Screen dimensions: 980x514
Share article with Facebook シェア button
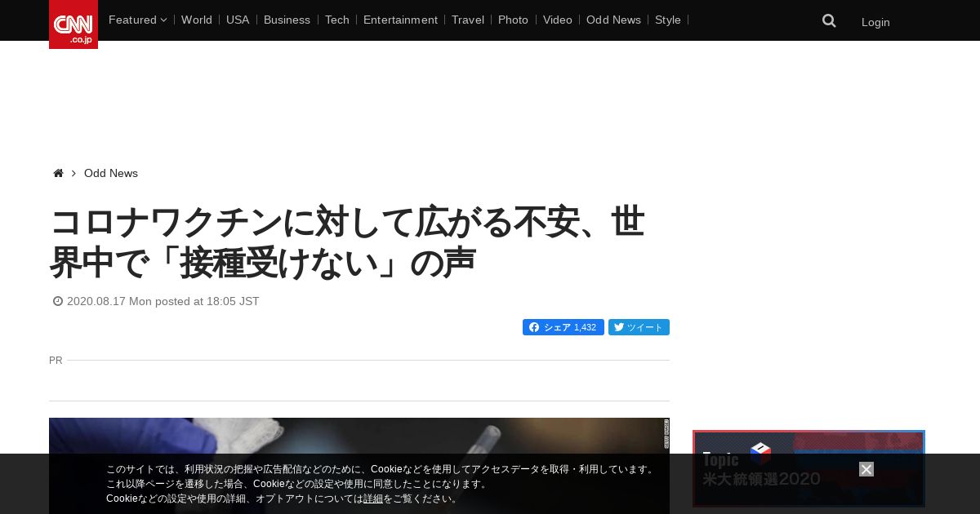[x=563, y=327]
